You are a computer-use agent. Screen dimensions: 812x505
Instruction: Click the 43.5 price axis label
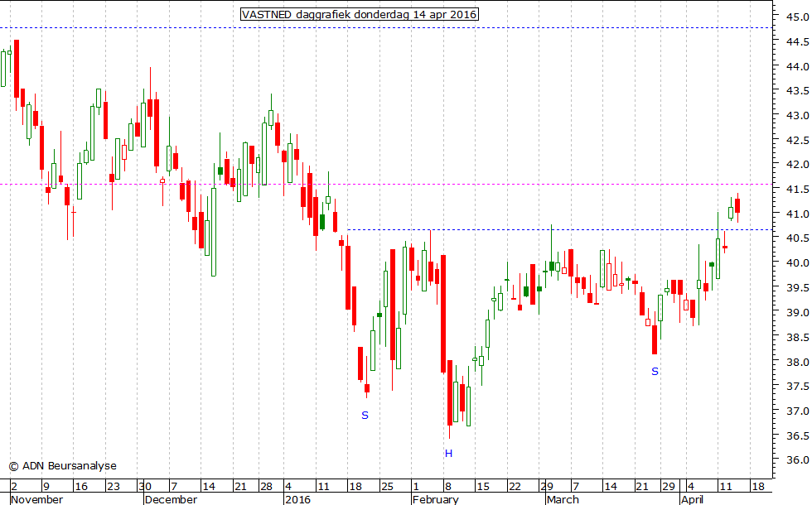pos(797,90)
